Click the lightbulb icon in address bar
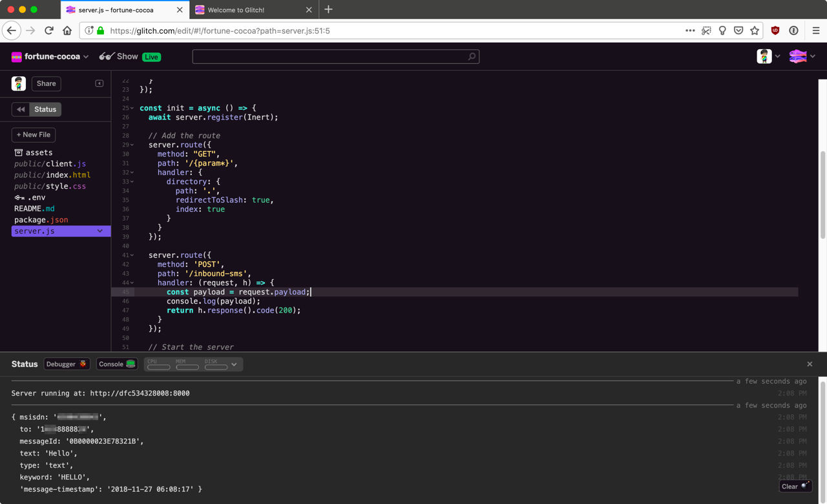 [722, 30]
